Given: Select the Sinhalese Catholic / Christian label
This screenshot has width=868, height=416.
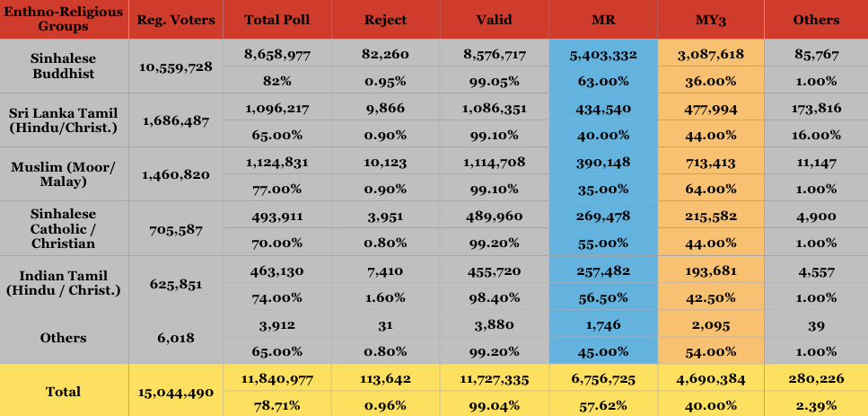Looking at the screenshot, I should (x=65, y=228).
